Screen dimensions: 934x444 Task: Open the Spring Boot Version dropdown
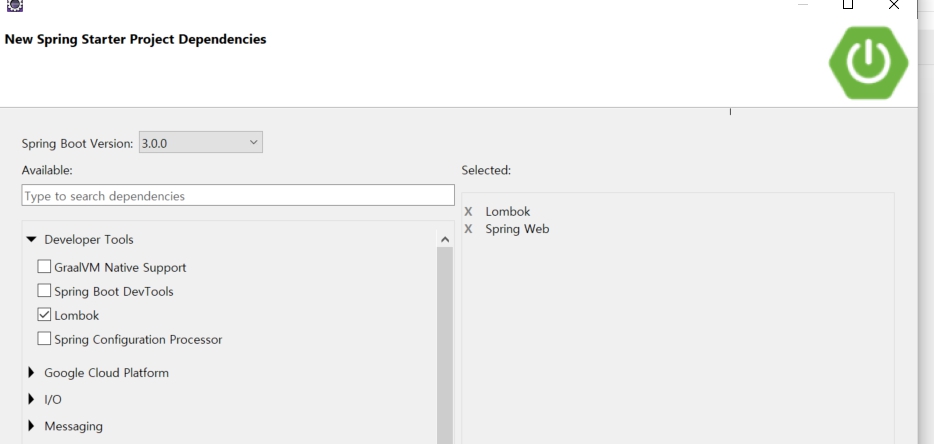(x=201, y=143)
